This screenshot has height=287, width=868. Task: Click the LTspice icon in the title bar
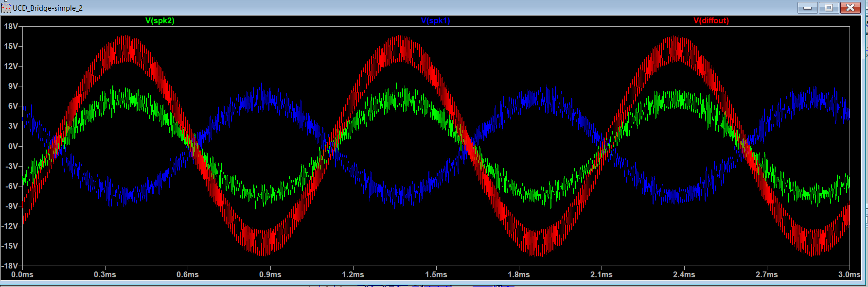(6, 8)
